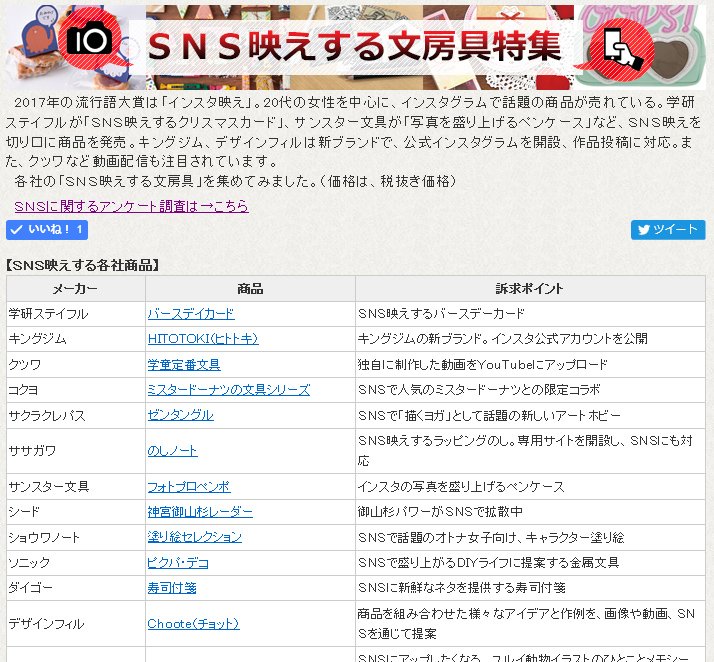Select the キングジム maker cell
The height and width of the screenshot is (662, 714).
pyautogui.click(x=76, y=339)
